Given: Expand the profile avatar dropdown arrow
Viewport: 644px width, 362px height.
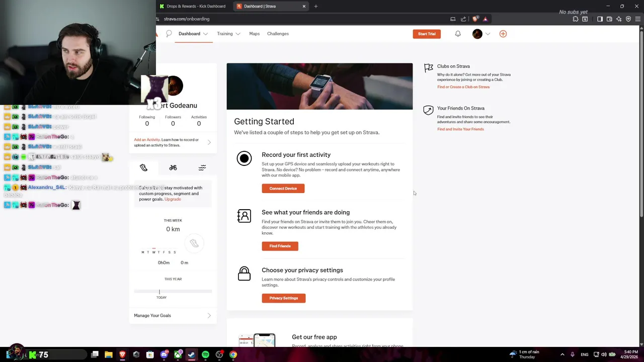Looking at the screenshot, I should pos(488,34).
